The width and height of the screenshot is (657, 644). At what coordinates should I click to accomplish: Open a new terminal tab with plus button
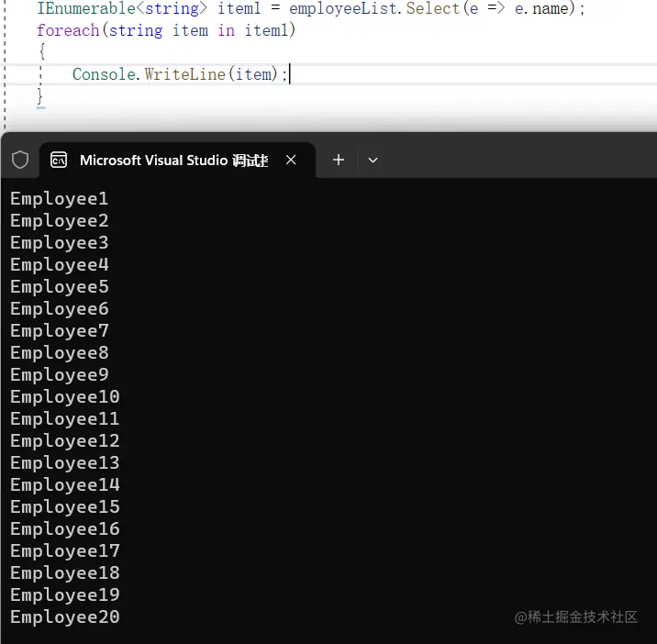click(339, 160)
